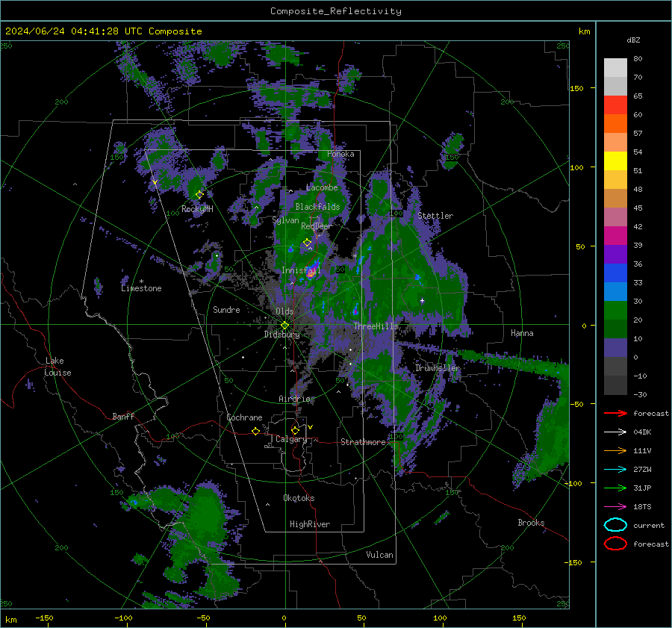Screen dimensions: 672x628
Task: Select the cyan 27ZW arrow icon
Action: (615, 470)
